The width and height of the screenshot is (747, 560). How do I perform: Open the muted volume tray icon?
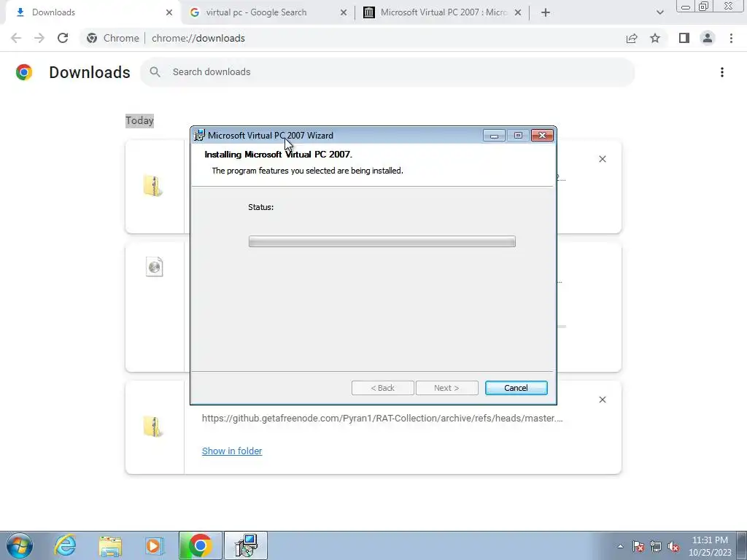pos(673,546)
